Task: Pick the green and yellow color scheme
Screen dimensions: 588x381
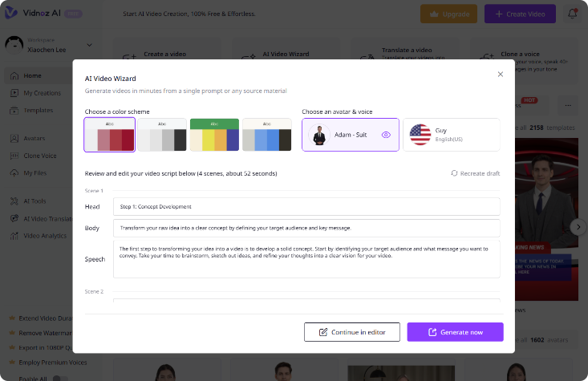Action: coord(214,135)
